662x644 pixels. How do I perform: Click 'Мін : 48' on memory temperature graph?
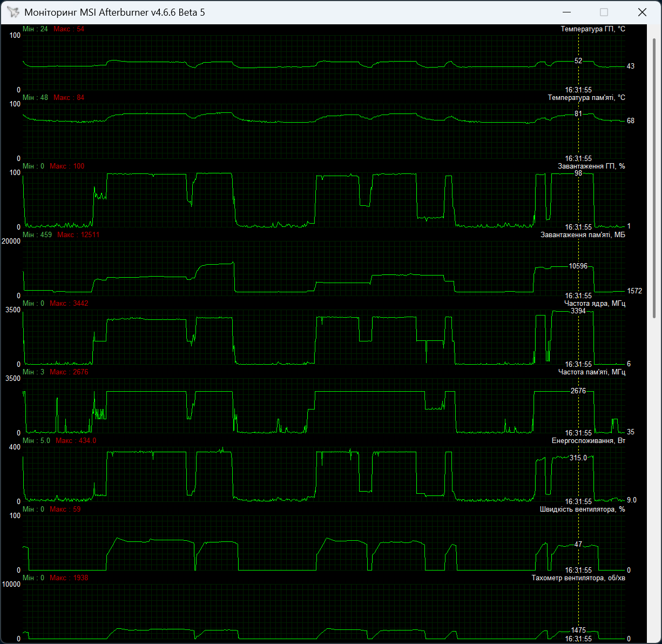(35, 97)
